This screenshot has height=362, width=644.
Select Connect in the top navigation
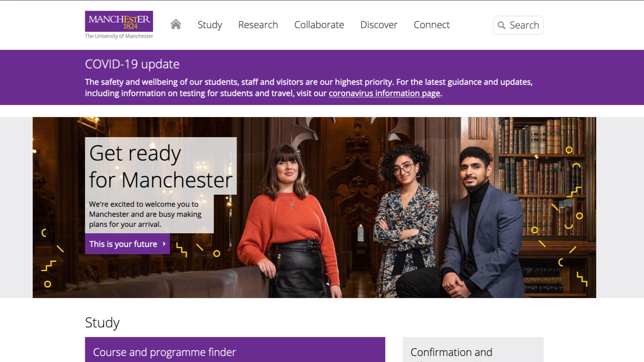tap(431, 25)
